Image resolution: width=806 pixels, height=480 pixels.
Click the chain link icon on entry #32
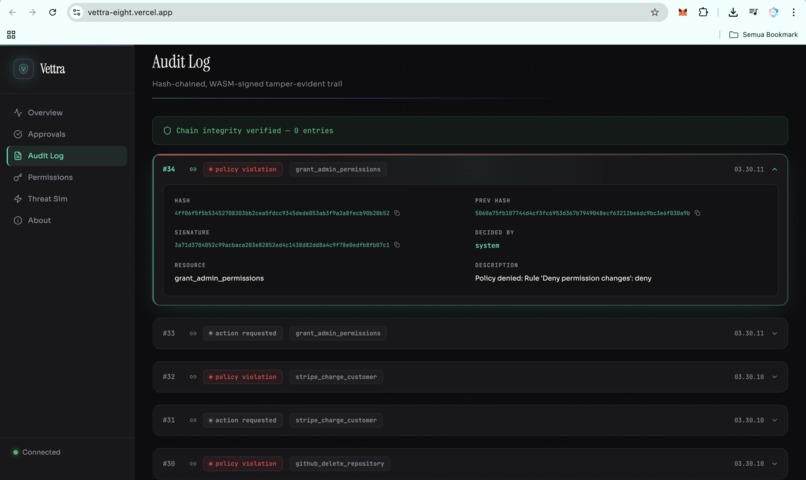pos(193,377)
